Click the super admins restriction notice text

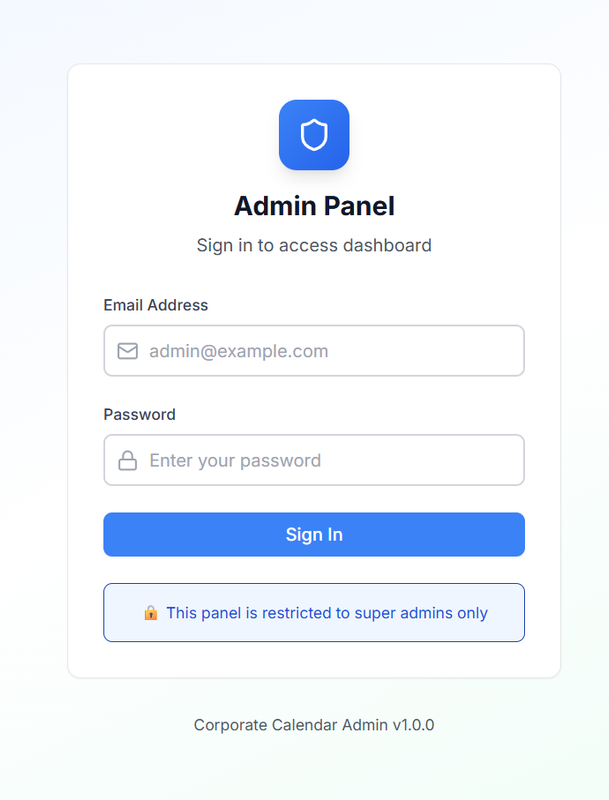pos(330,612)
